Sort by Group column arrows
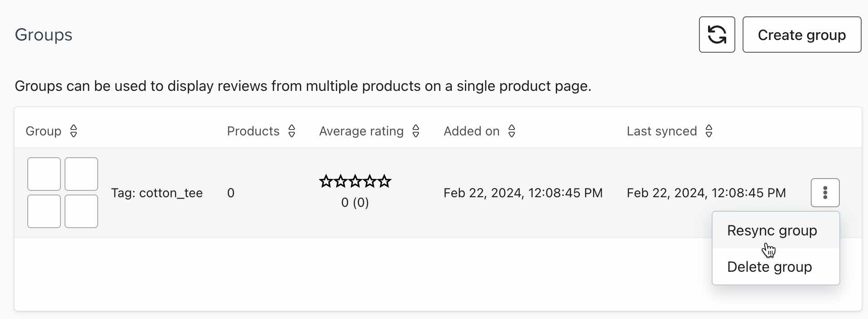Viewport: 868px width, 319px height. (x=74, y=131)
